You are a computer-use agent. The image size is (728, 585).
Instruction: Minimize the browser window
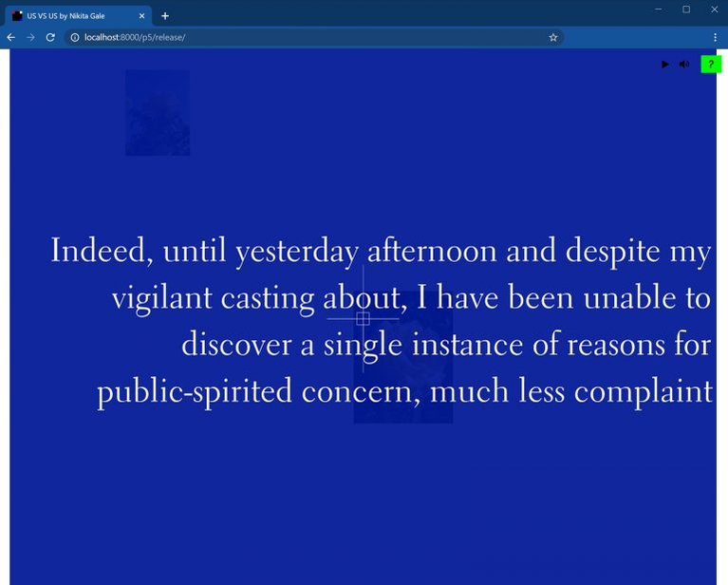[x=659, y=9]
